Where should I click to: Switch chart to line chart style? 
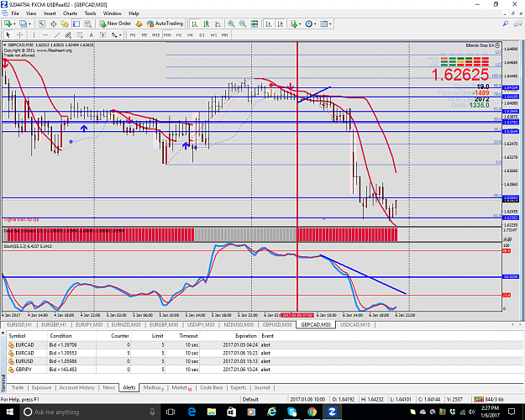click(x=218, y=24)
